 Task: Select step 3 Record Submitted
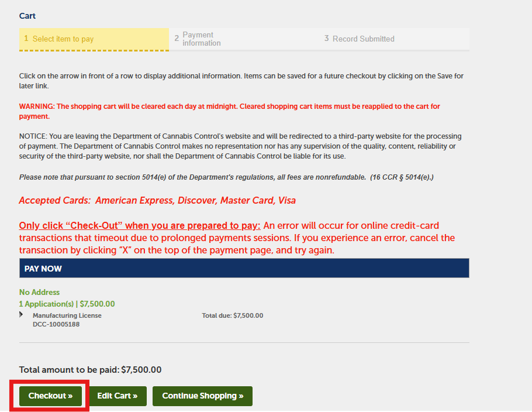pyautogui.click(x=394, y=39)
